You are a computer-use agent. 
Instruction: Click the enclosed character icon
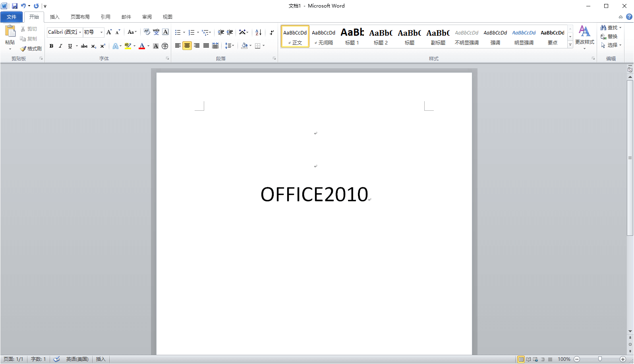click(165, 46)
